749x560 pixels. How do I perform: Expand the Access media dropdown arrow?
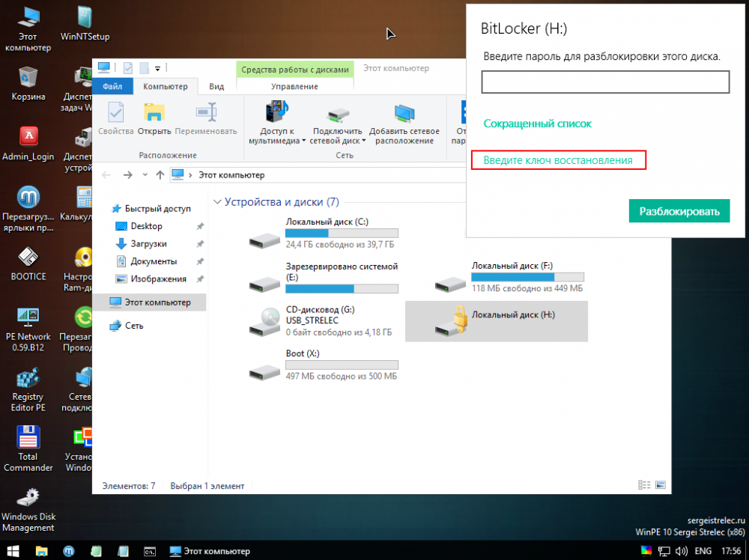[304, 141]
